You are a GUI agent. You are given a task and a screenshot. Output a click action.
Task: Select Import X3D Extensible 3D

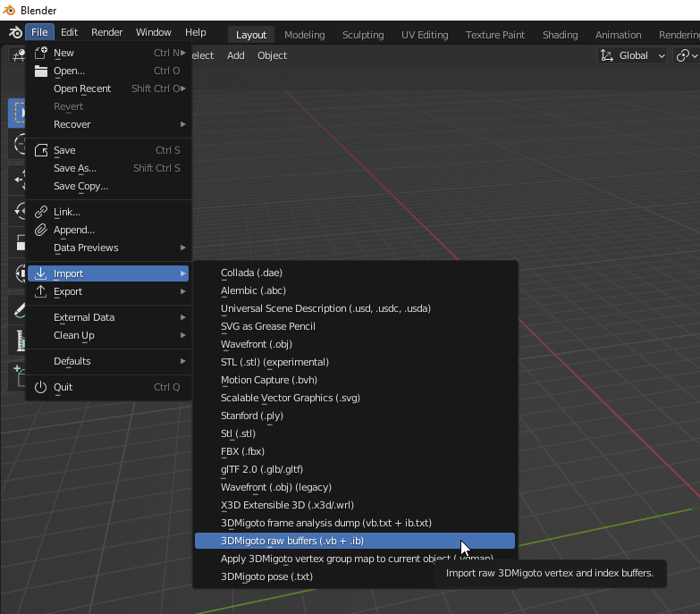point(355,505)
